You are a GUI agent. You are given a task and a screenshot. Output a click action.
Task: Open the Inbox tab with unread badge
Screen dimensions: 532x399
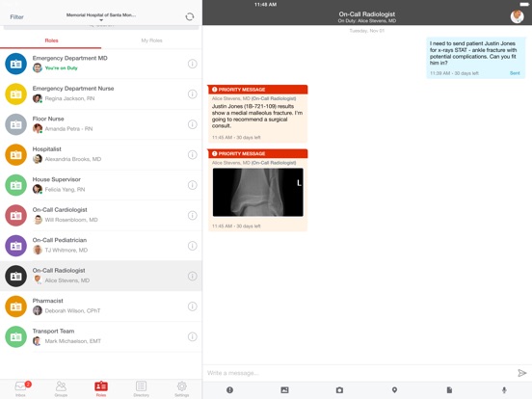tap(21, 388)
